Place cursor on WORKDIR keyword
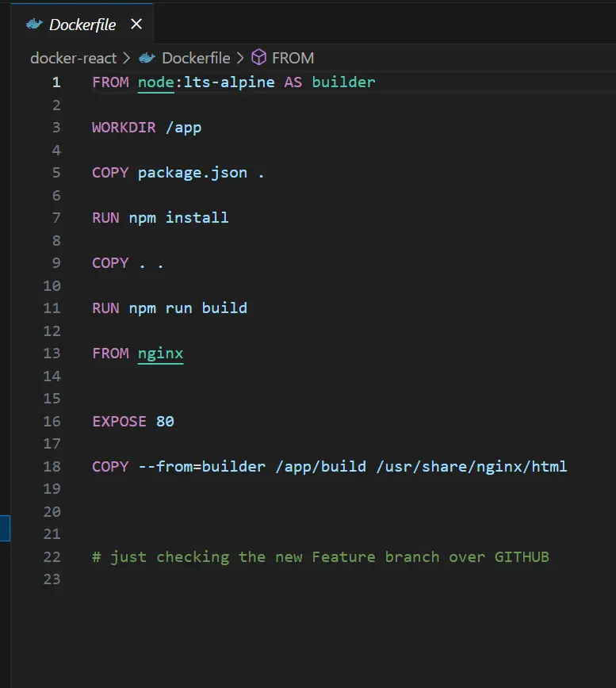Screen dimensions: 616x688 click(x=124, y=128)
